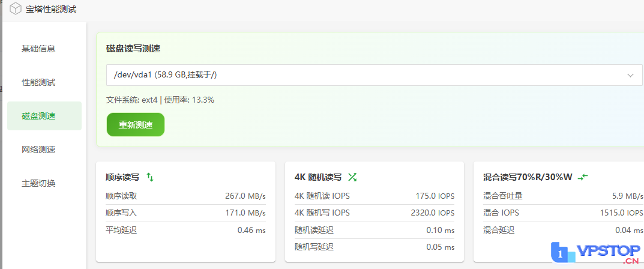The height and width of the screenshot is (269, 644).
Task: Open the 基础信息 tab
Action: click(38, 49)
